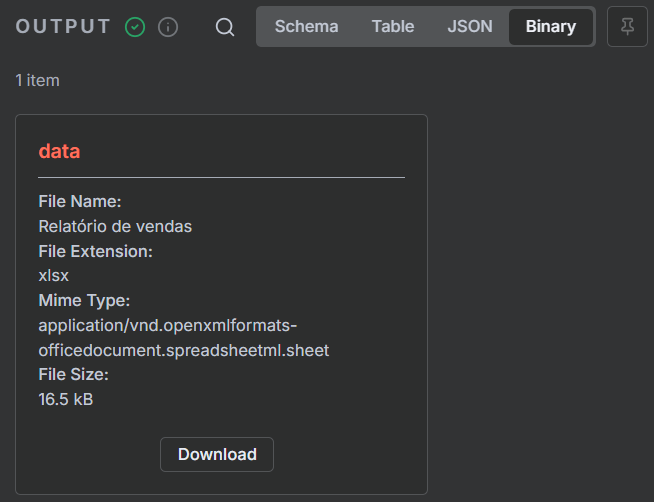Click the 'File Name:' label
Image resolution: width=654 pixels, height=502 pixels.
80,201
